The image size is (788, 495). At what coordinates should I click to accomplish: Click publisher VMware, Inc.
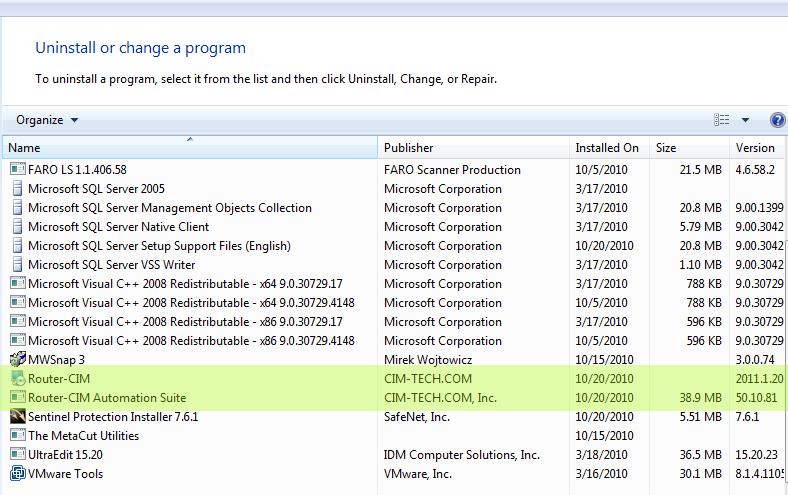[418, 474]
